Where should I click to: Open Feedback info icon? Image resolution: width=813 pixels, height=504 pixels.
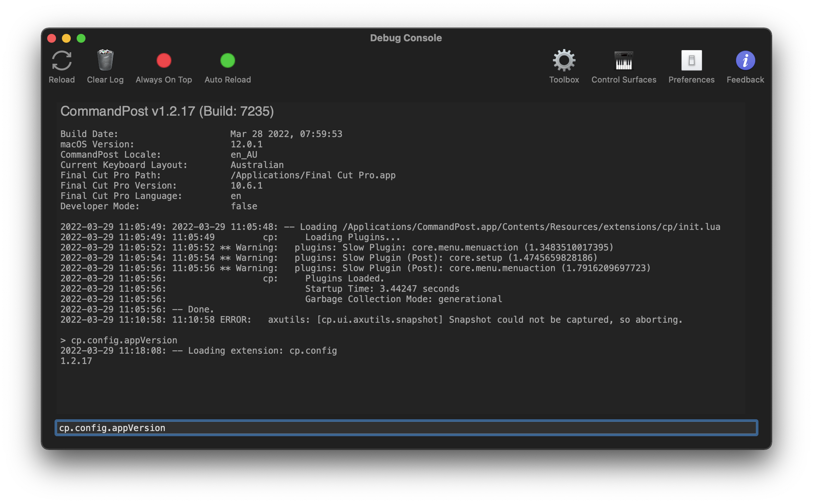pyautogui.click(x=745, y=60)
